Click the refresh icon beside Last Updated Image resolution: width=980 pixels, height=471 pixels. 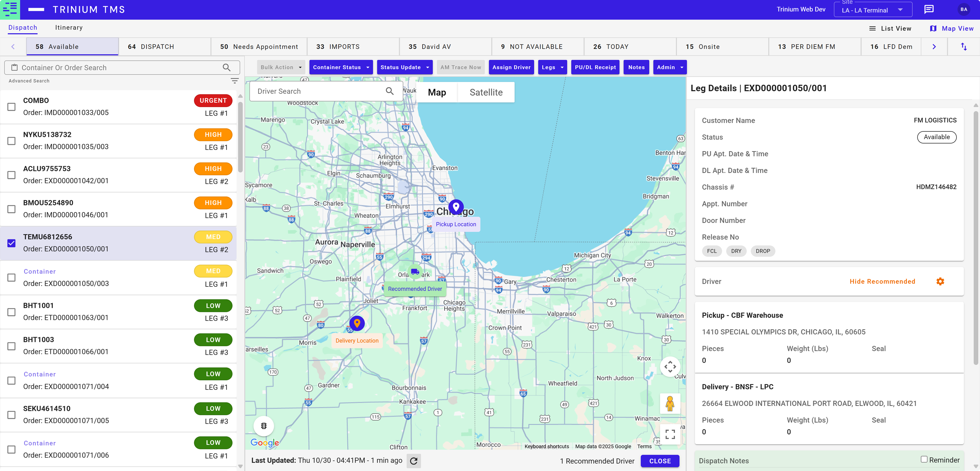[x=413, y=461]
